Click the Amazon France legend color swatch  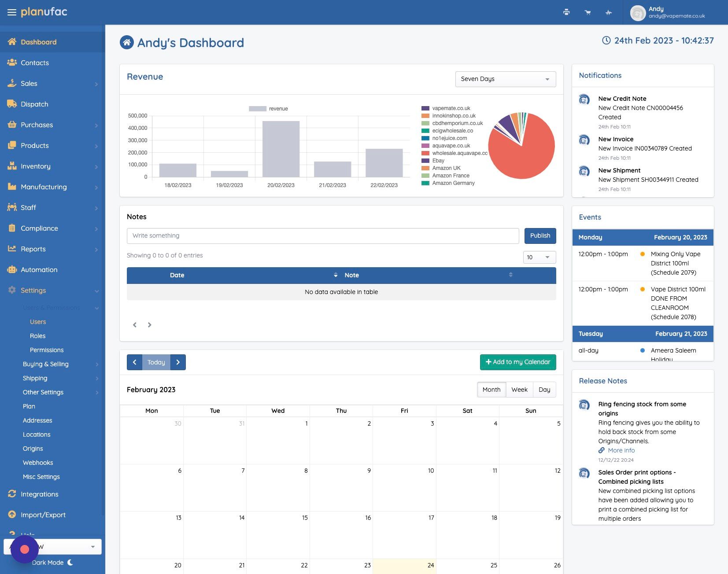point(425,176)
